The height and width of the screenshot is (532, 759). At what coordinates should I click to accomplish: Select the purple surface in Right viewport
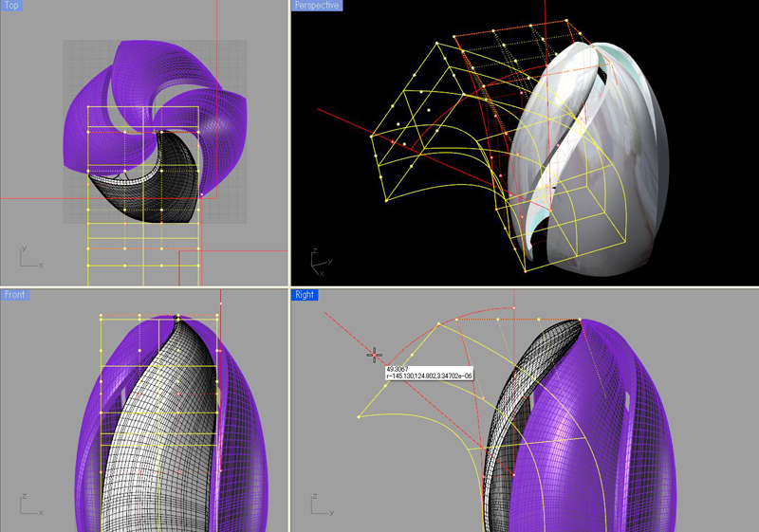click(x=607, y=427)
